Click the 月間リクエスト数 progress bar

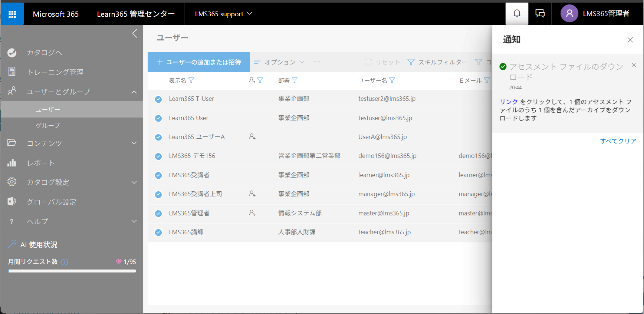tap(72, 271)
